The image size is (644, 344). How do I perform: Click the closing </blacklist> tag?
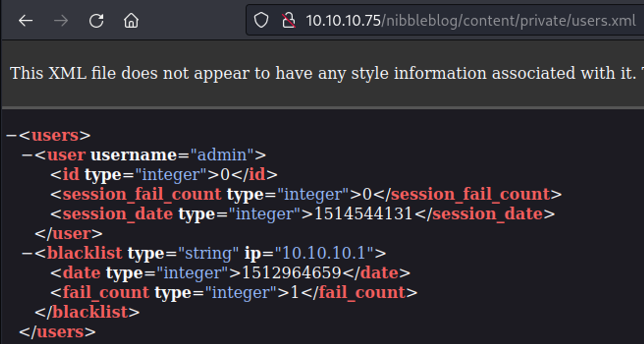tap(87, 312)
